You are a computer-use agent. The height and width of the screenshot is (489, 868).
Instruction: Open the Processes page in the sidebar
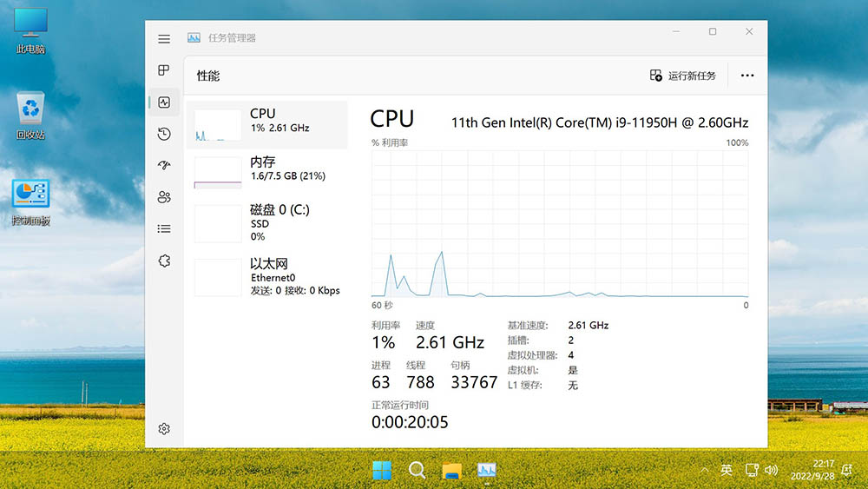point(164,70)
